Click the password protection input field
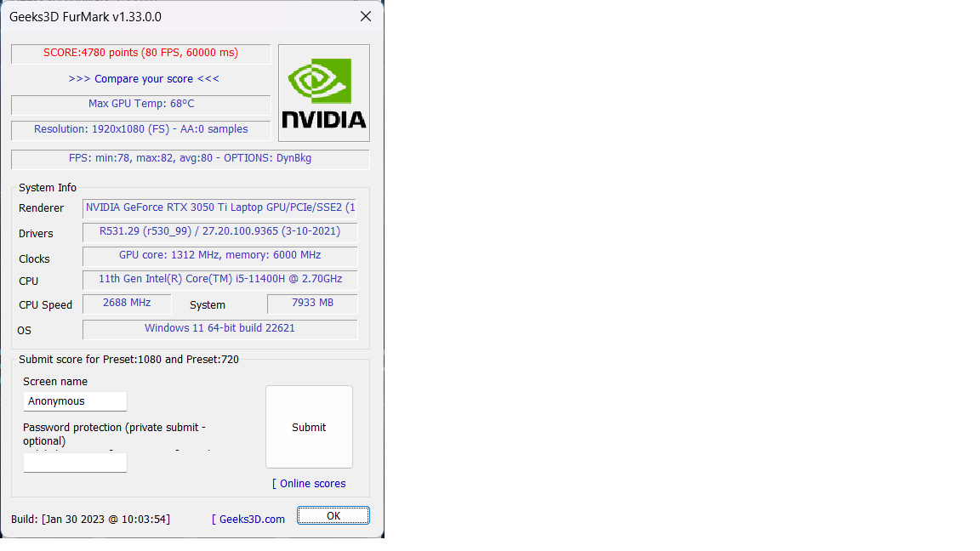Viewport: 980px width, 551px height. (x=75, y=463)
